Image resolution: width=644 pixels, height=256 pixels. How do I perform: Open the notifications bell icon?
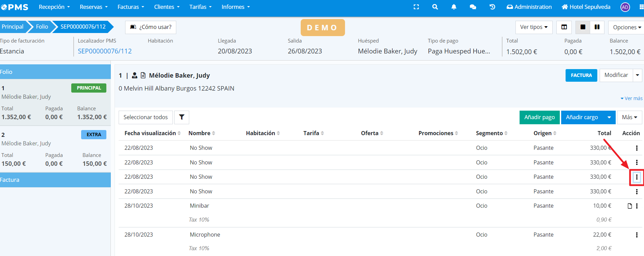(x=454, y=7)
